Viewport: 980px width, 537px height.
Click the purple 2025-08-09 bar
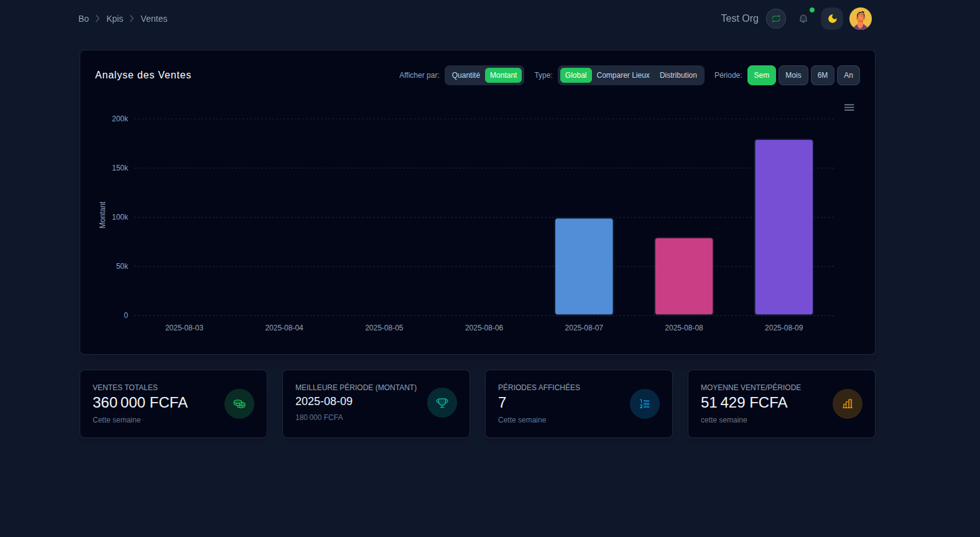784,227
